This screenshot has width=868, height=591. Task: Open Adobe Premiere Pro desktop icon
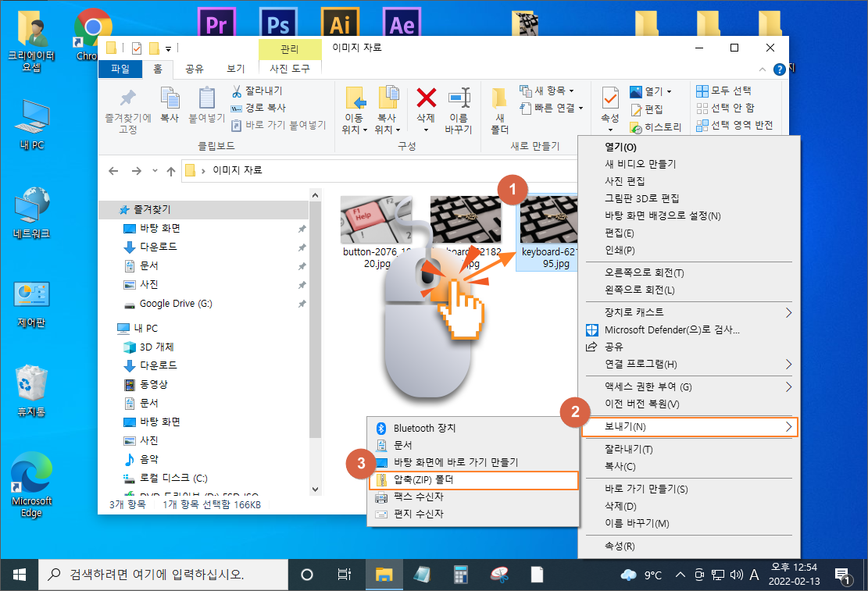[x=216, y=23]
